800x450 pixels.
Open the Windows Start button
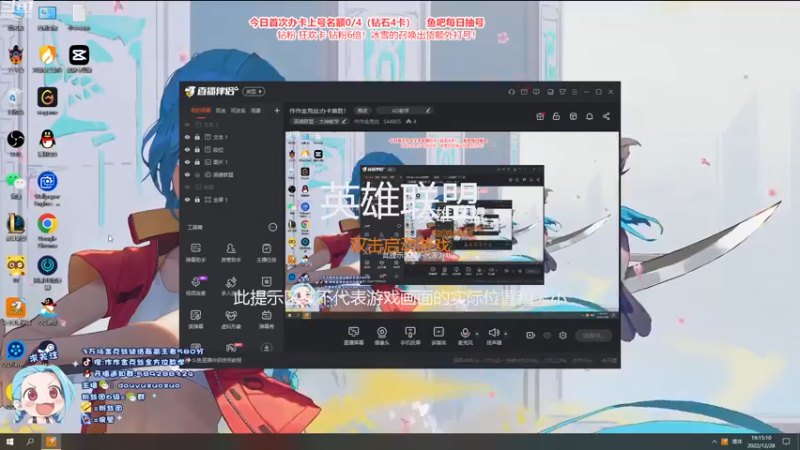pos(10,442)
